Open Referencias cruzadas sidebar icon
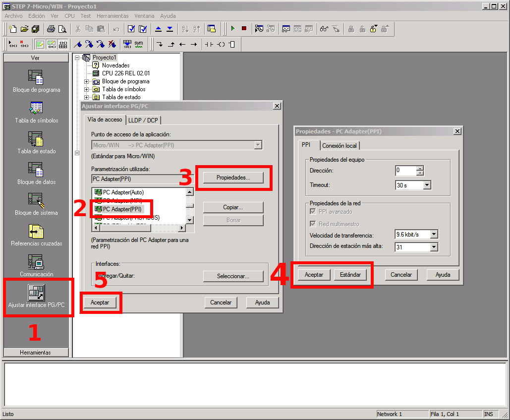 click(37, 235)
